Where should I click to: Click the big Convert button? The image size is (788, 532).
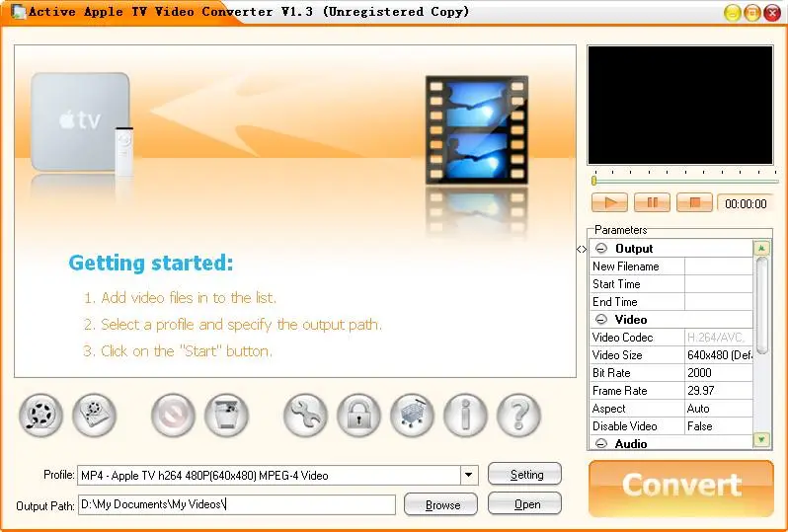coord(681,489)
